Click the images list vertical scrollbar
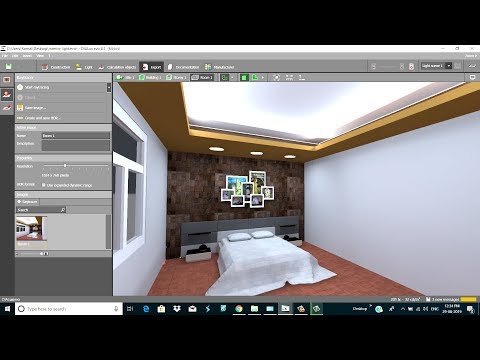Screen dimensions: 480x360 (108, 231)
